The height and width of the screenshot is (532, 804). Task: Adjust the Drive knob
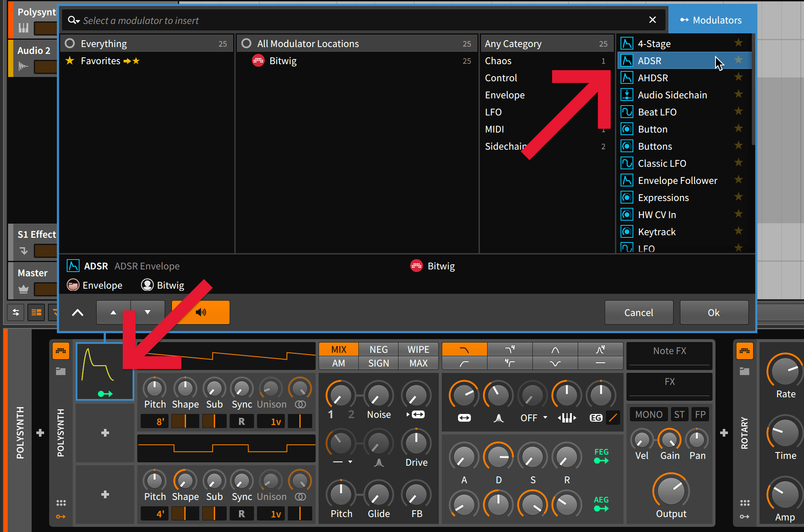(x=416, y=443)
